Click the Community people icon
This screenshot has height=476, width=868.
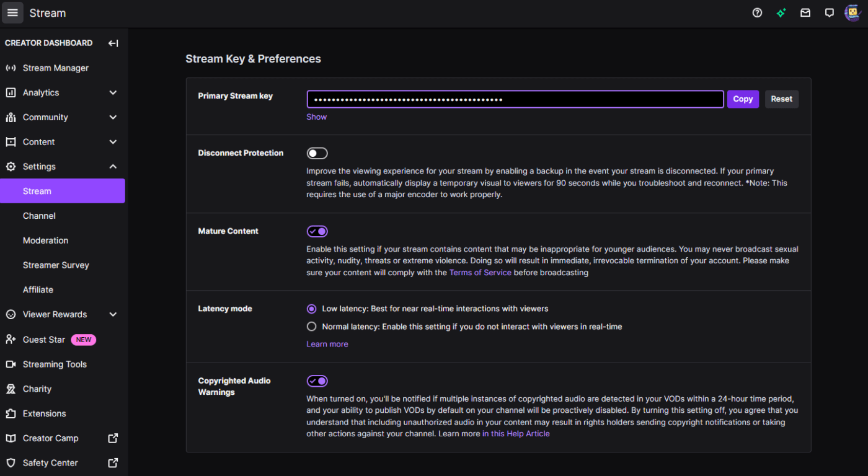(11, 117)
